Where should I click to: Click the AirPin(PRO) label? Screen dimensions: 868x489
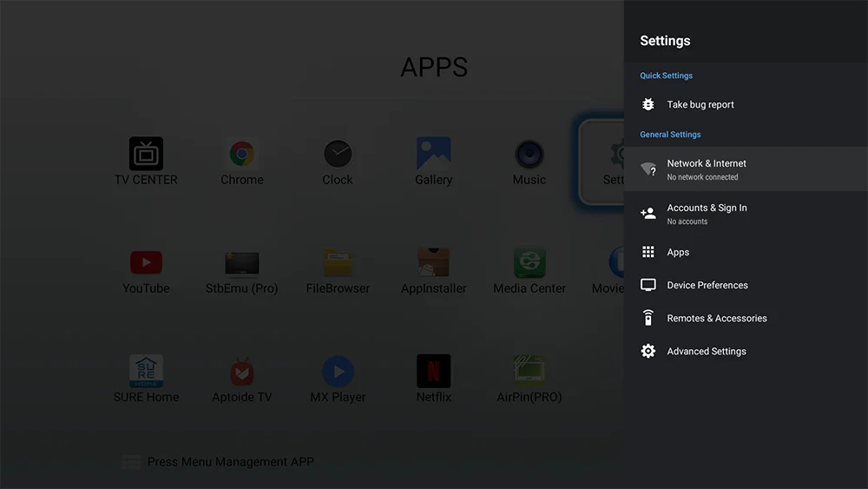tap(529, 397)
